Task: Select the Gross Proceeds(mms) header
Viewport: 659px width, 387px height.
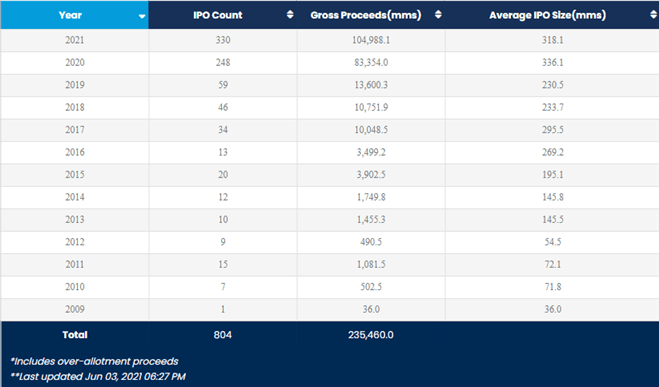Action: (371, 15)
